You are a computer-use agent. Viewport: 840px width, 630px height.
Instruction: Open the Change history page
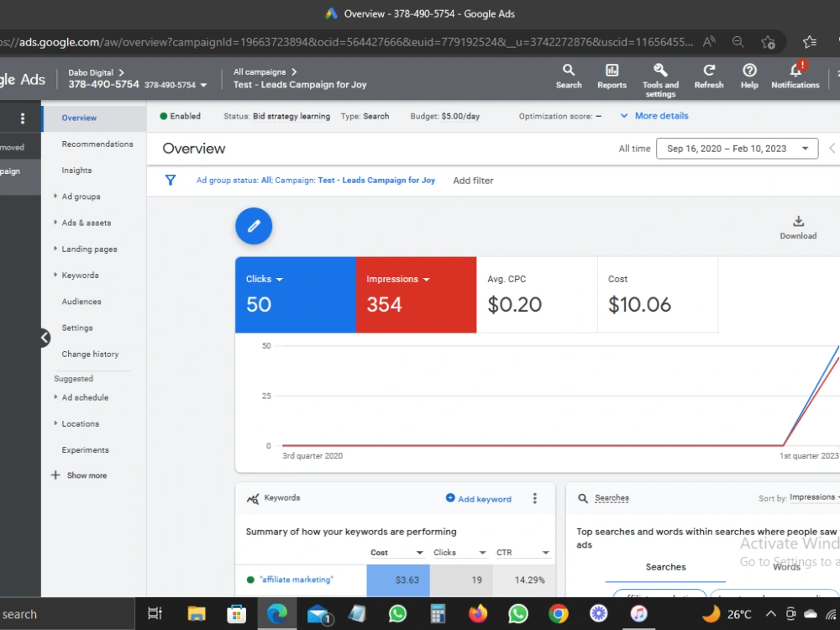pyautogui.click(x=90, y=354)
